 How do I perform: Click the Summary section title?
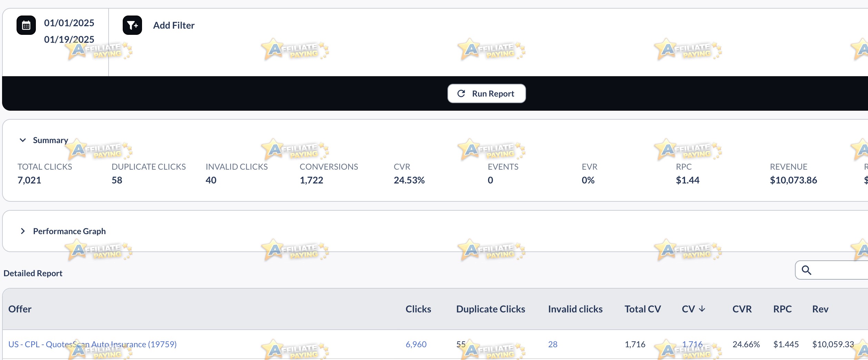pyautogui.click(x=50, y=140)
